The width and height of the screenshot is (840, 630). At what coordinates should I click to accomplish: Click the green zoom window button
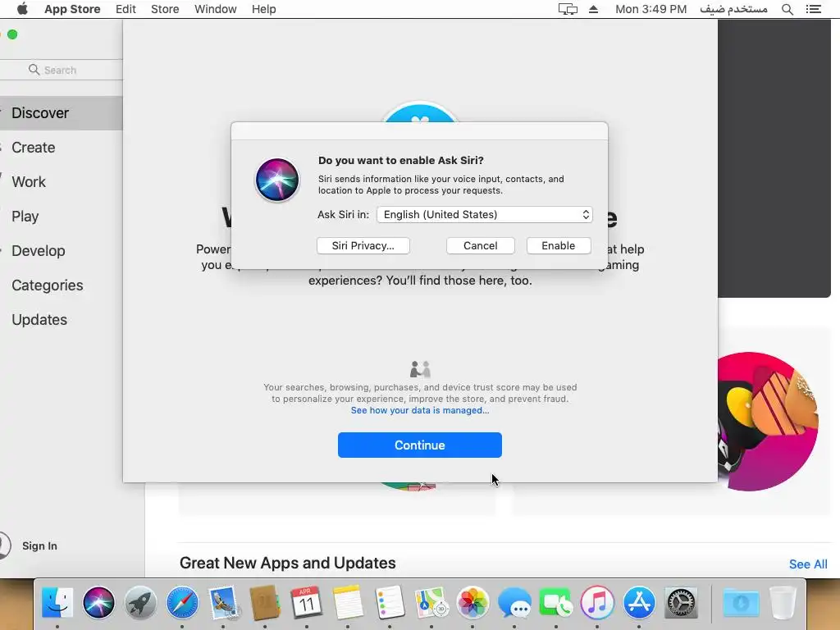tap(12, 34)
